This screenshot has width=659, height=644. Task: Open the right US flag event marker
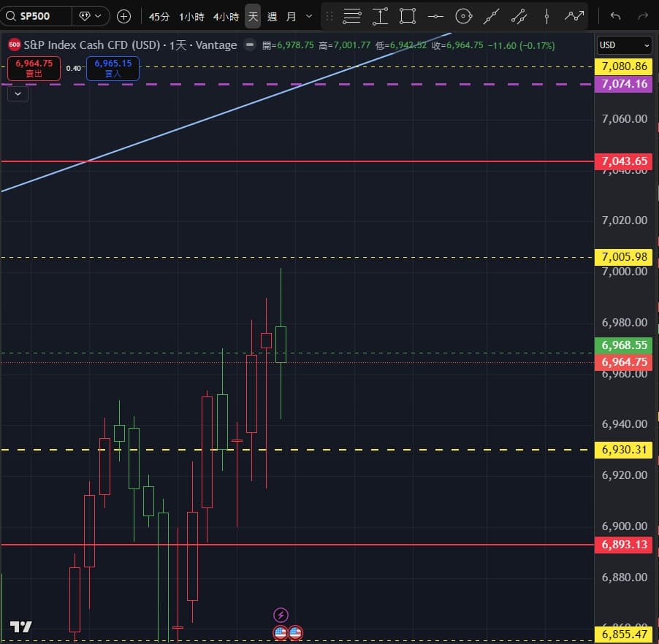(x=295, y=632)
